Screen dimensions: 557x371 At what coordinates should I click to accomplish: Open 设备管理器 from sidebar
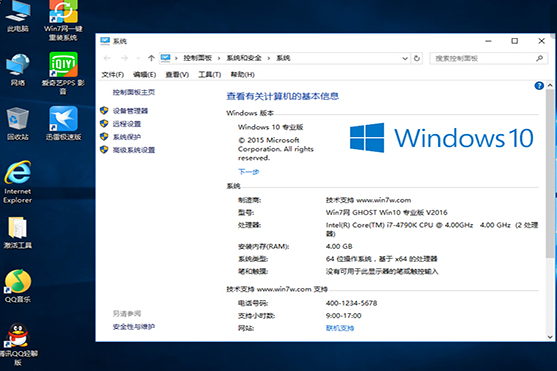[130, 111]
